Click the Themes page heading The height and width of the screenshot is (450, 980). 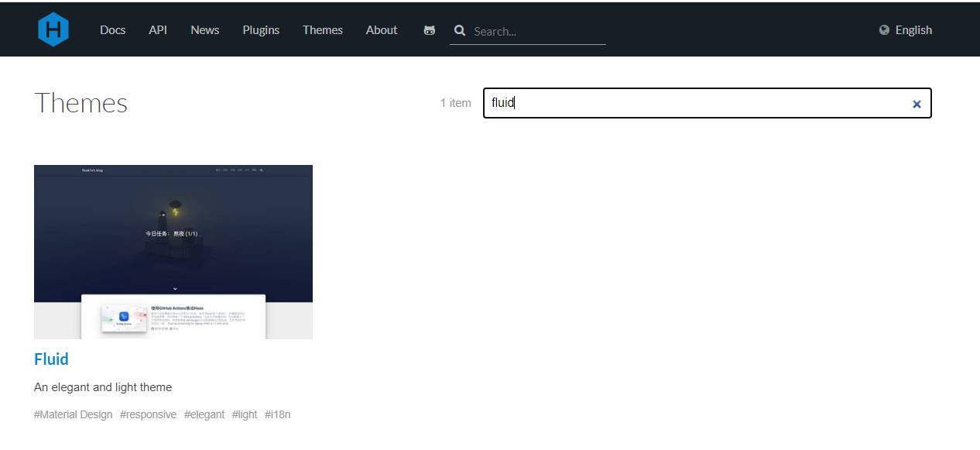[x=81, y=103]
